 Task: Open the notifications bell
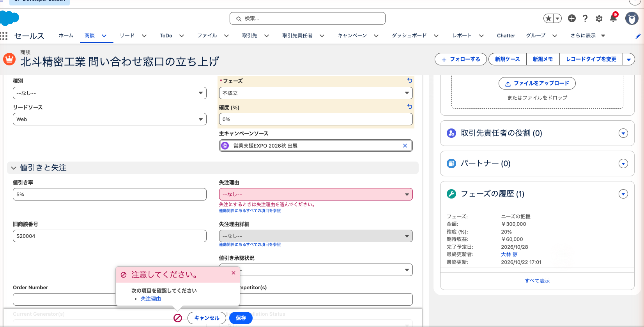[x=613, y=18]
